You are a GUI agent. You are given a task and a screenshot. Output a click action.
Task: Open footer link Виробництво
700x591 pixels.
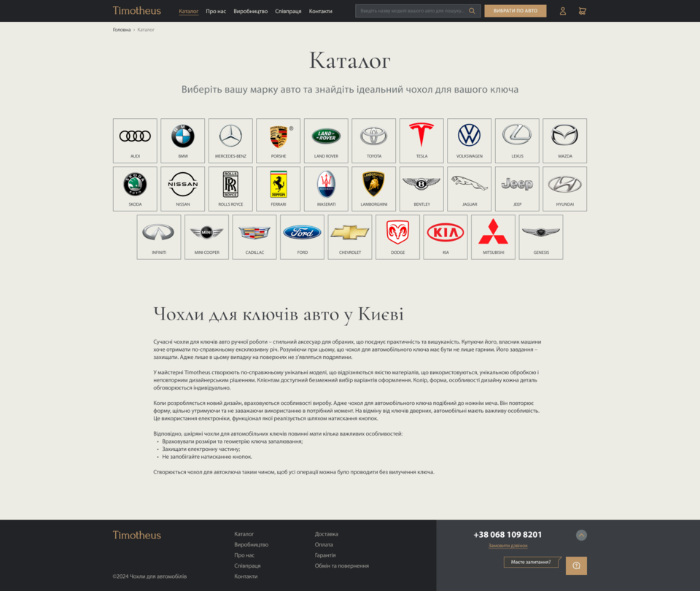[252, 545]
